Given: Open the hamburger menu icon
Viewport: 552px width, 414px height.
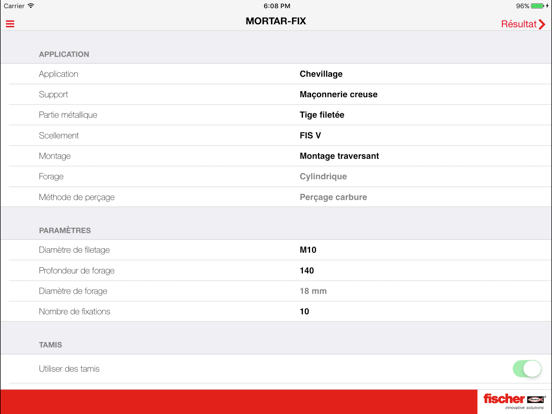Looking at the screenshot, I should (10, 24).
